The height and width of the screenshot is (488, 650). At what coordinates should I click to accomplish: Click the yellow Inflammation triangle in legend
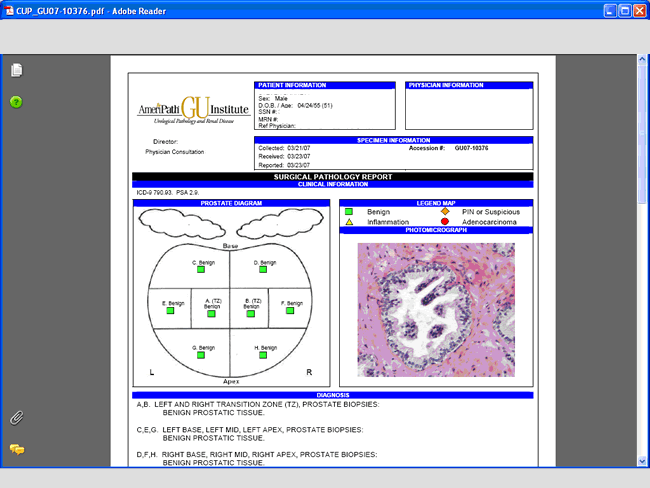(349, 222)
